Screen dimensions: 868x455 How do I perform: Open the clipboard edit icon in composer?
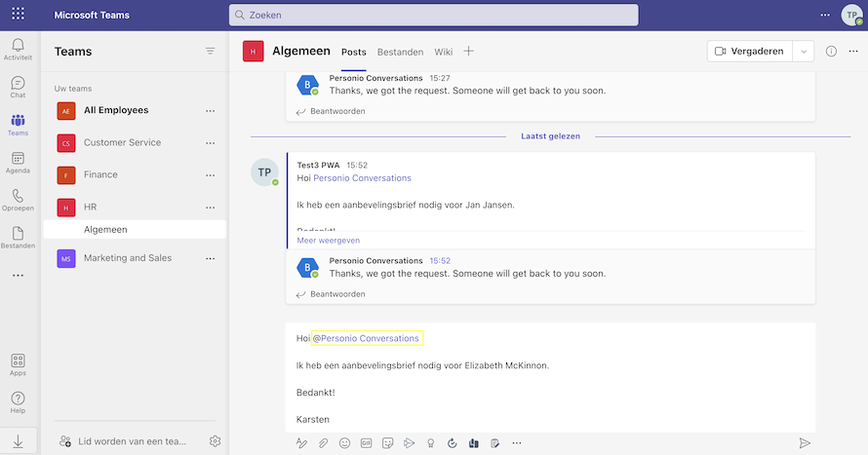point(494,443)
